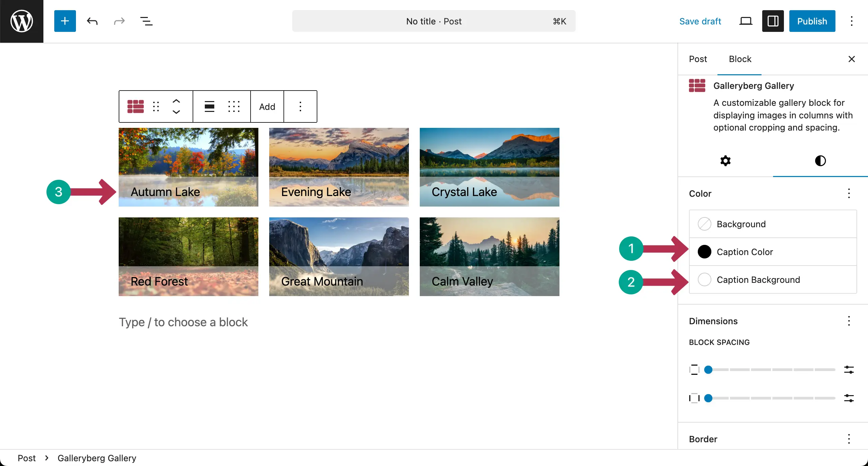
Task: Open the WordPress logo in top-left corner
Action: [21, 21]
